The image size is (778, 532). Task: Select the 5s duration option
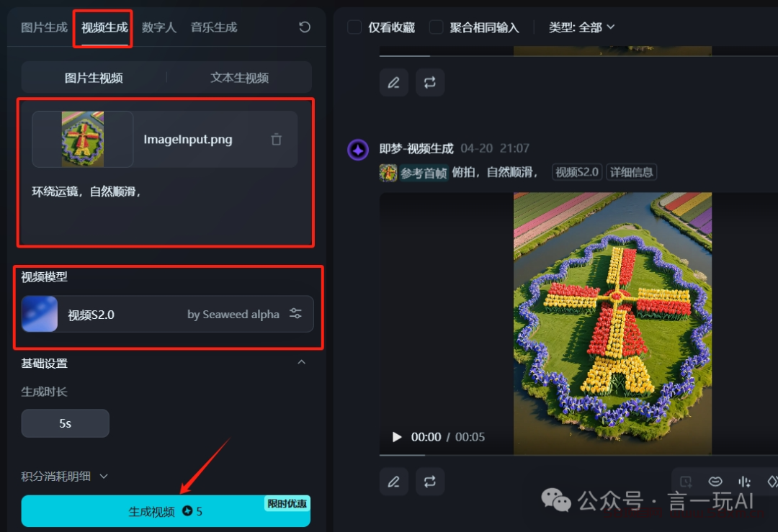tap(65, 423)
